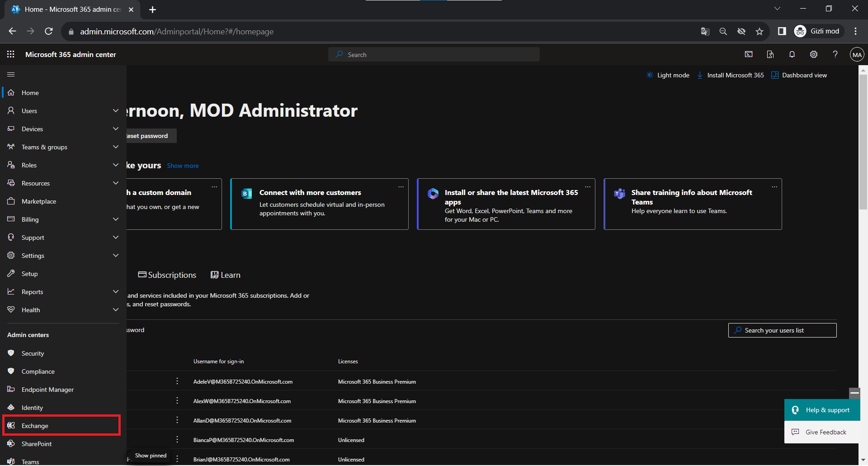Switch to Light mode
Viewport: 868px width, 466px height.
click(x=668, y=75)
